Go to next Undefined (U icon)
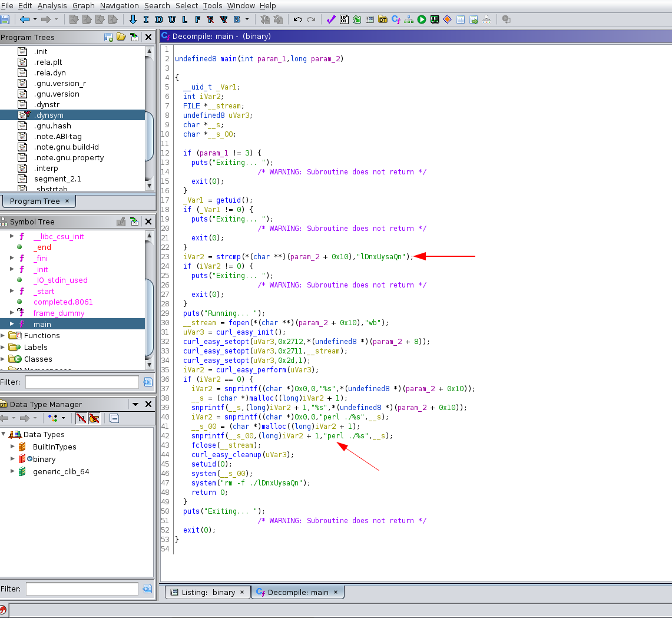The width and height of the screenshot is (672, 618). [x=172, y=19]
